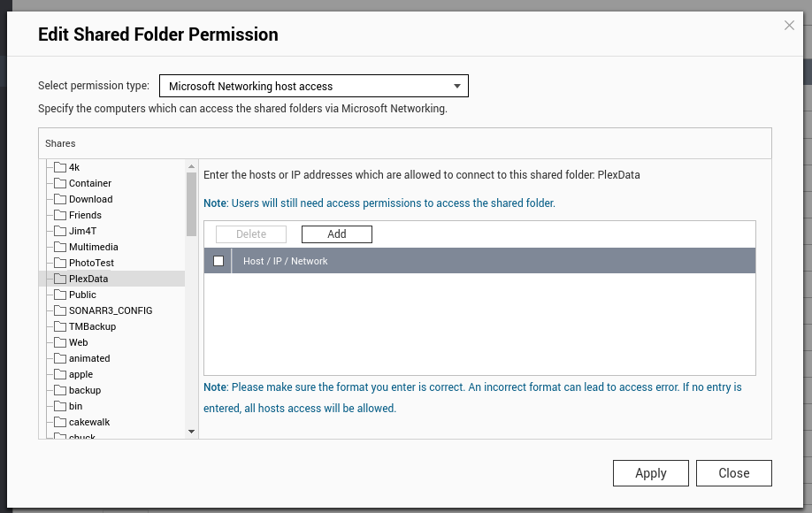Open the permission type dropdown
812x513 pixels.
(x=313, y=86)
